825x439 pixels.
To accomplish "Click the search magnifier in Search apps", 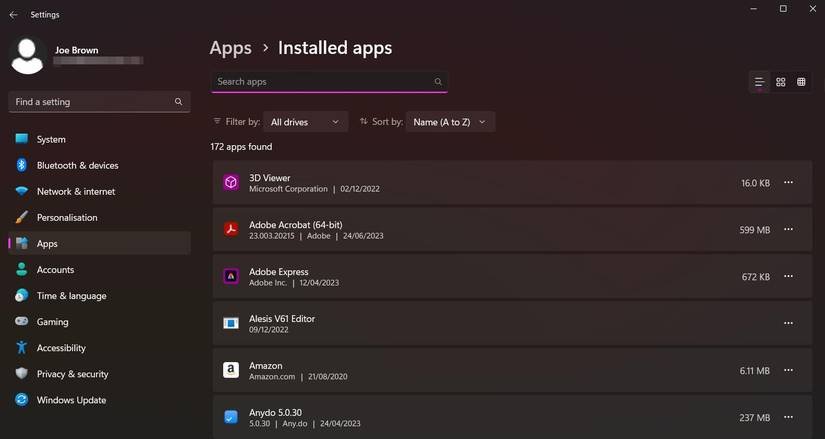I will pos(438,82).
